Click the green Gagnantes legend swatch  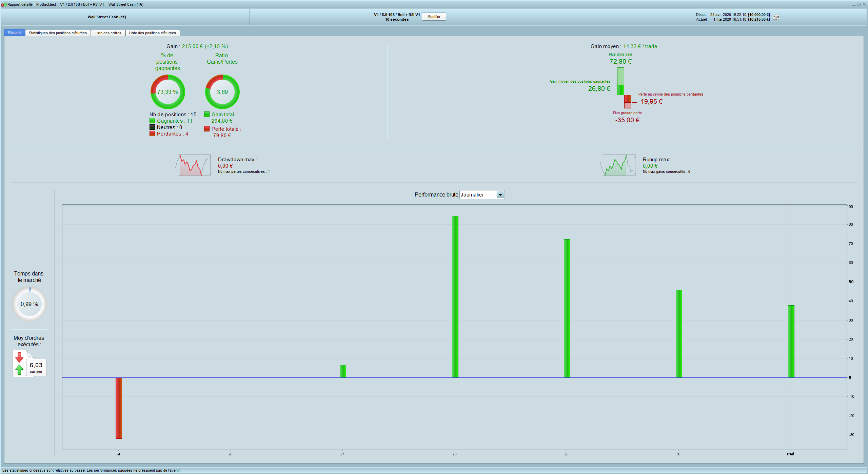pyautogui.click(x=152, y=121)
